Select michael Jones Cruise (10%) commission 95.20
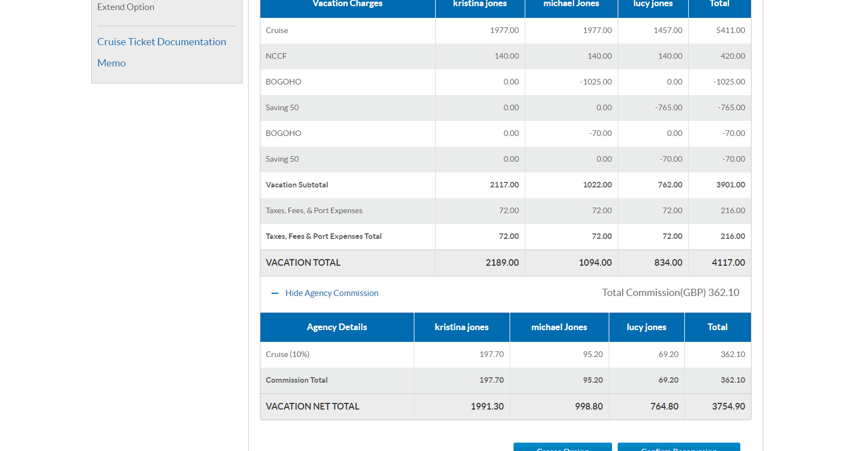868x451 pixels. point(593,355)
